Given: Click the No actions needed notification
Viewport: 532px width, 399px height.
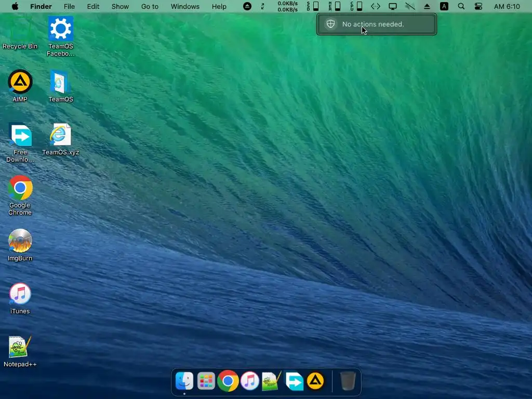Looking at the screenshot, I should (376, 24).
